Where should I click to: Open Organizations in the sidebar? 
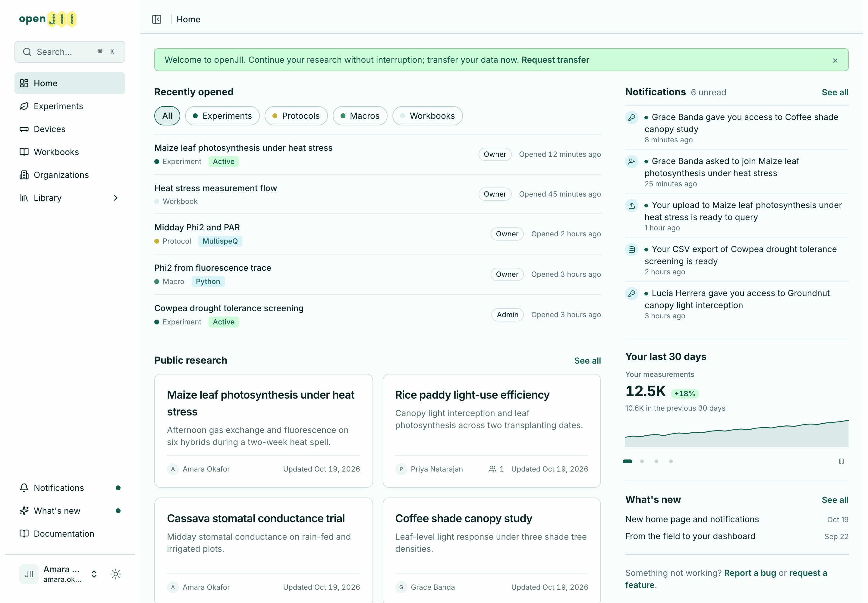pos(70,175)
